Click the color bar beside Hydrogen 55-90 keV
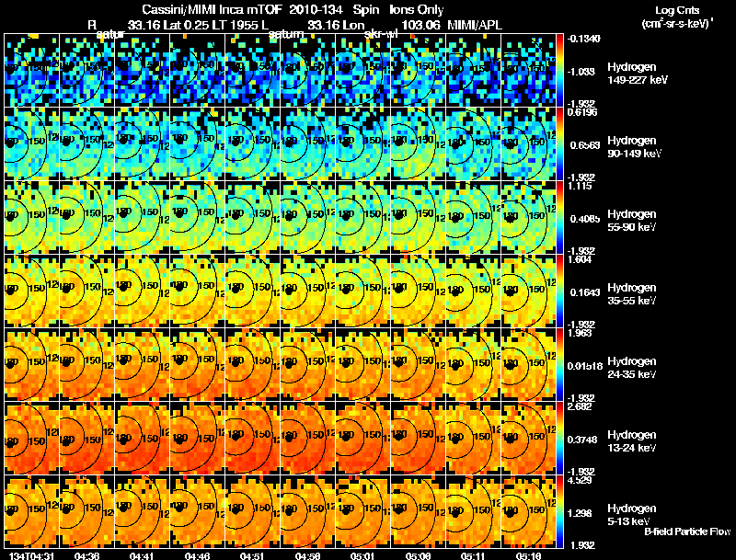This screenshot has width=736, height=560. pos(559,218)
